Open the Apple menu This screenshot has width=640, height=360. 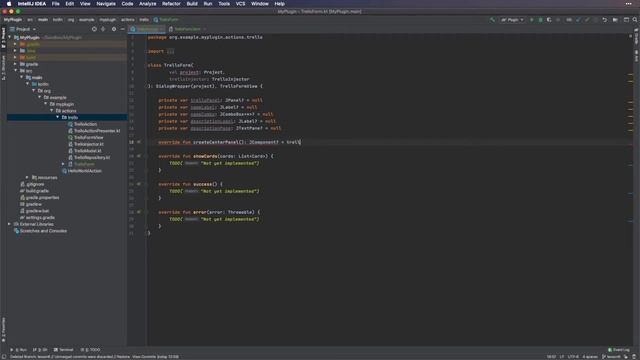click(9, 4)
